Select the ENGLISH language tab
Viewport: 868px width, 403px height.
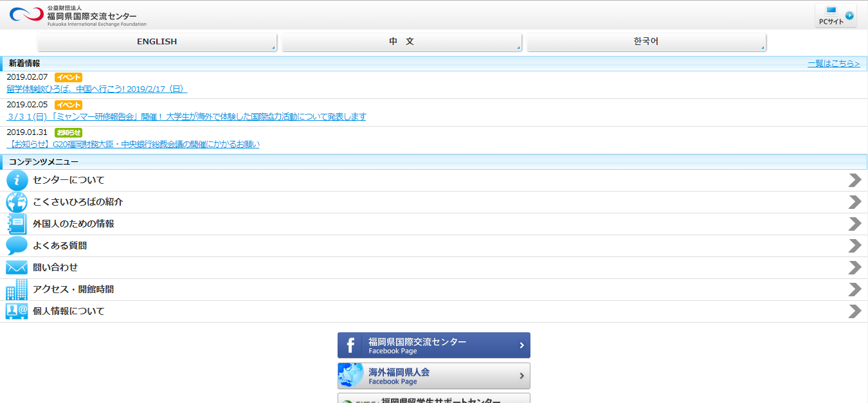point(157,42)
